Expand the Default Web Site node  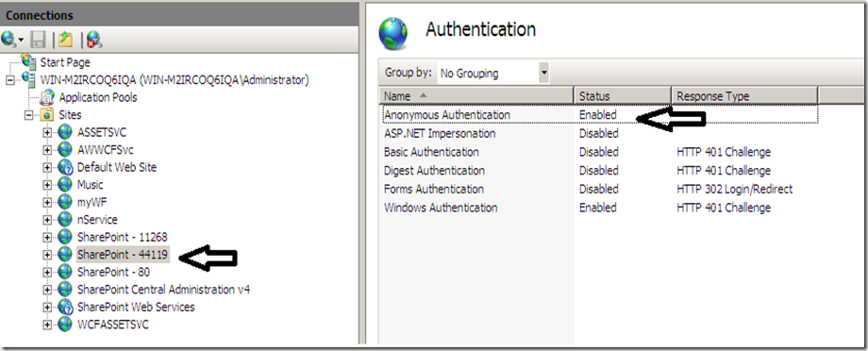point(47,168)
